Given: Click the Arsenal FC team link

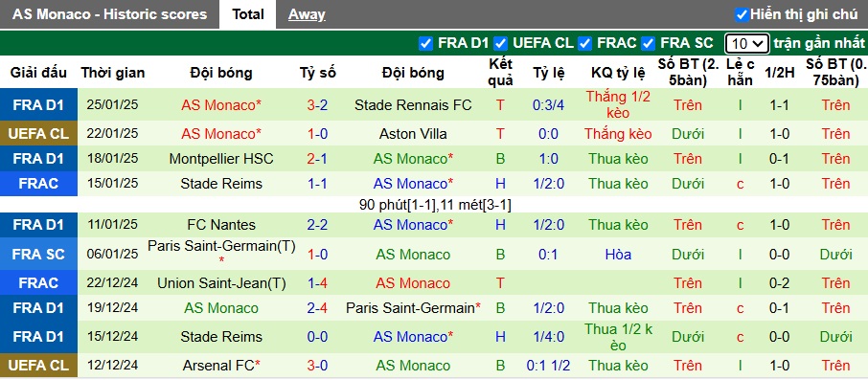Looking at the screenshot, I should [x=221, y=366].
